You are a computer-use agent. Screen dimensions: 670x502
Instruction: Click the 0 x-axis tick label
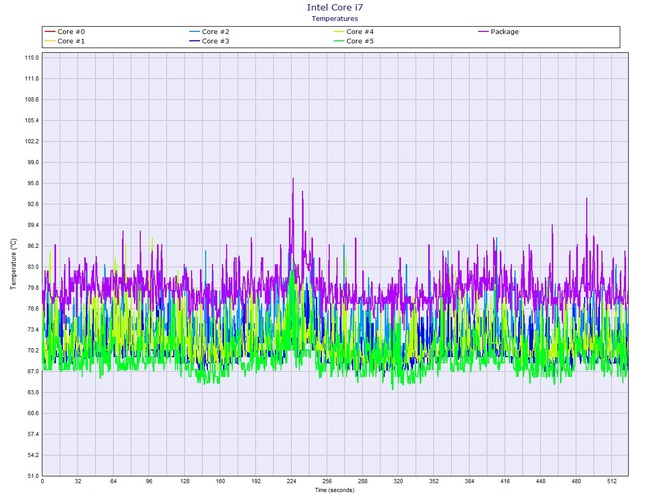(42, 481)
